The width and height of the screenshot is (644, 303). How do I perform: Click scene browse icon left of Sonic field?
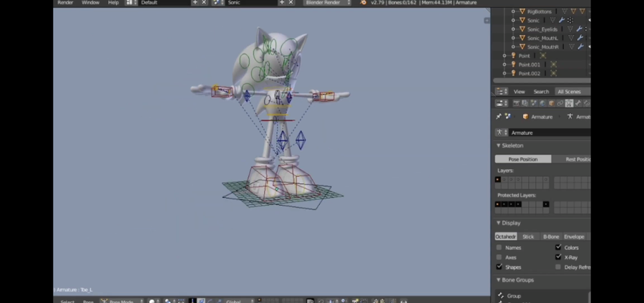click(218, 2)
